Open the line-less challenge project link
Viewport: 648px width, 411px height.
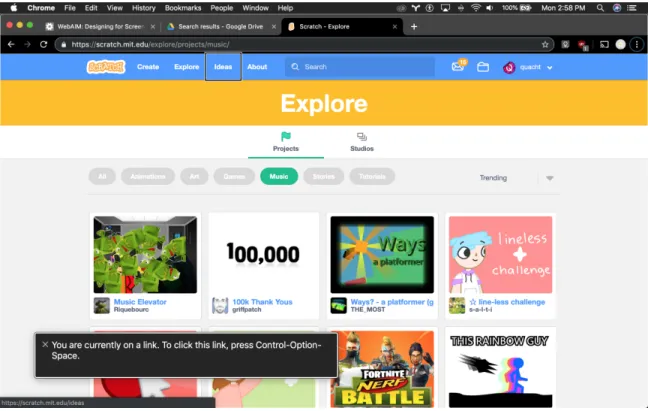(507, 302)
